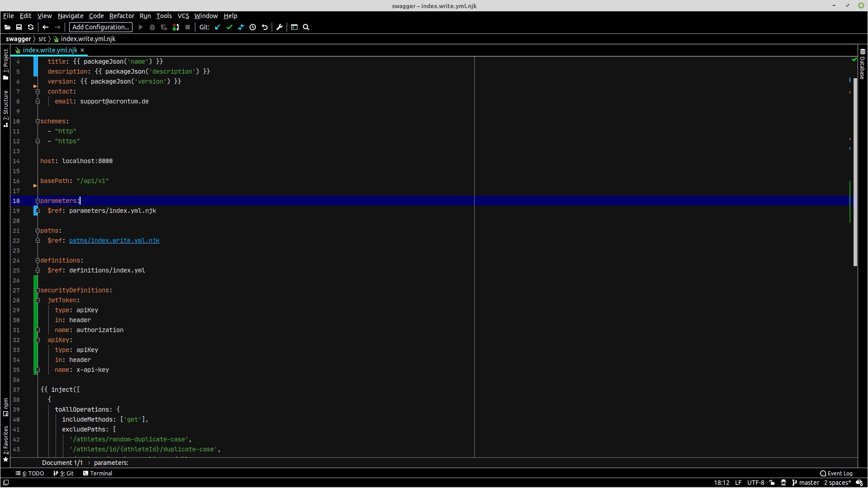Commit changes using the green checkmark icon
This screenshot has height=488, width=868.
[230, 27]
